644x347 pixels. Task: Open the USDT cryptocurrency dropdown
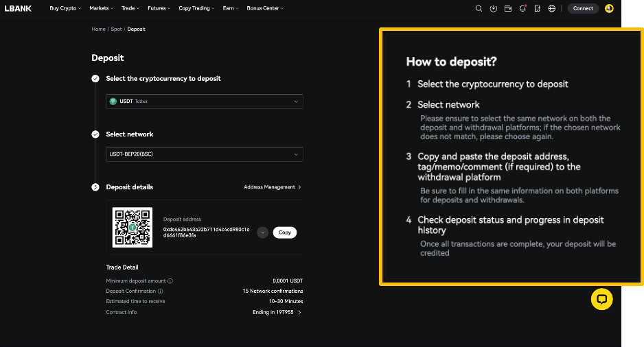[205, 101]
